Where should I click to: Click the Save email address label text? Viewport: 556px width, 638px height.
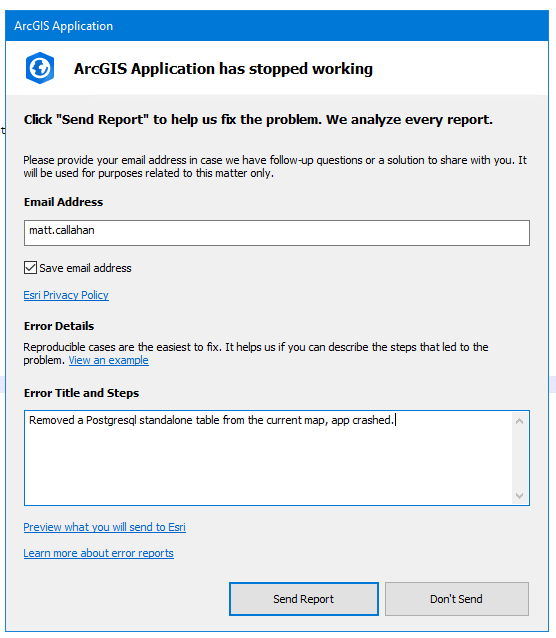(85, 268)
